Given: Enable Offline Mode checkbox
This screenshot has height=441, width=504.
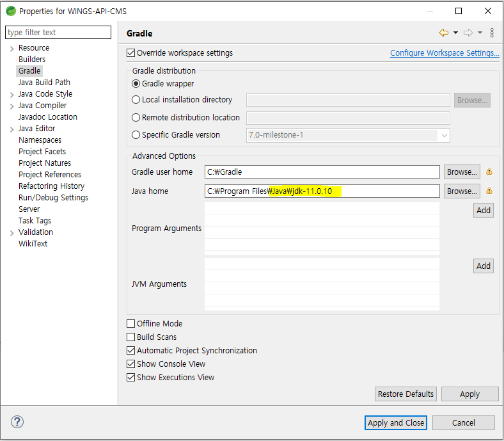Looking at the screenshot, I should coord(130,323).
